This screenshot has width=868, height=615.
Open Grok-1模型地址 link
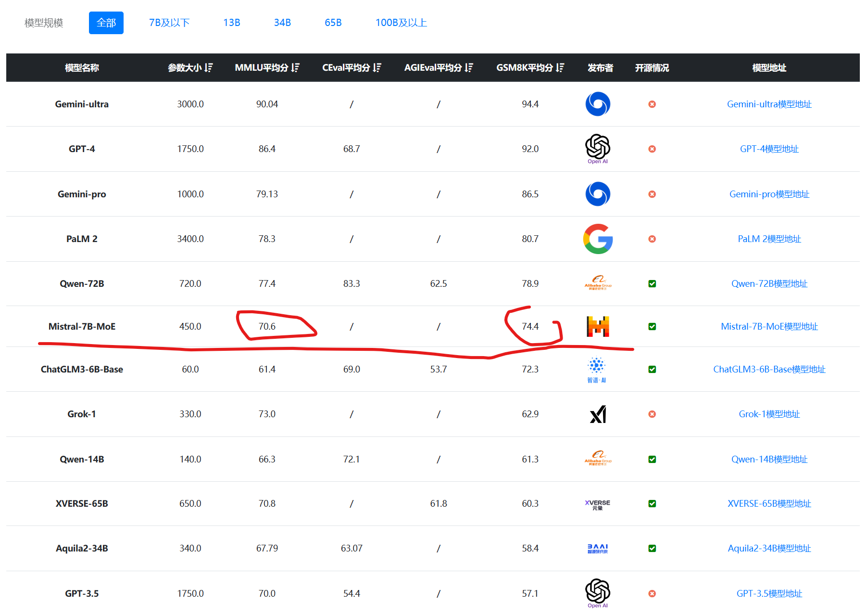point(769,414)
